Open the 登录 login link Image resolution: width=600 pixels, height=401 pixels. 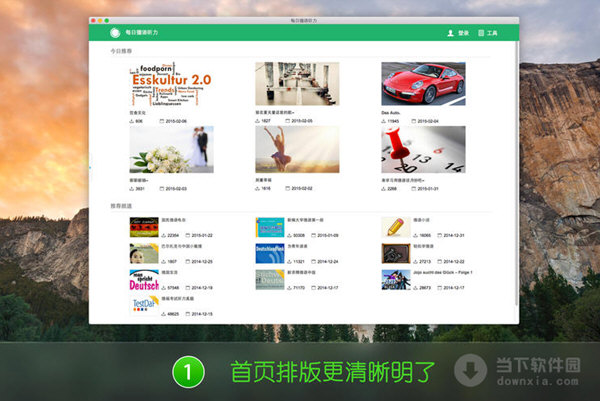click(x=463, y=33)
